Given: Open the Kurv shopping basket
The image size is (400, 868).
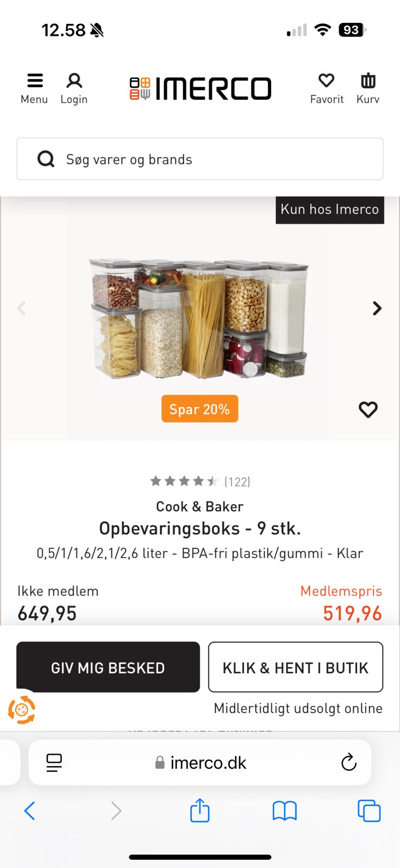Looking at the screenshot, I should tap(368, 81).
